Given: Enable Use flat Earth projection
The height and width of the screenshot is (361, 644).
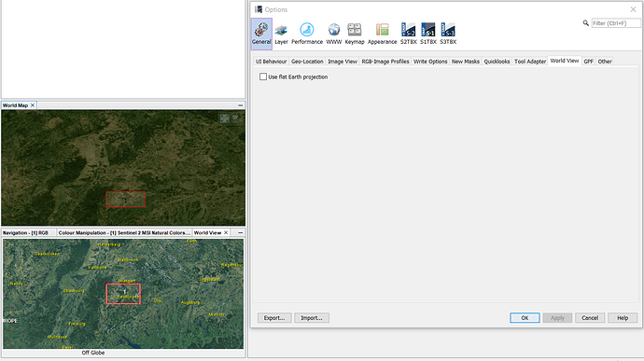Looking at the screenshot, I should [x=263, y=76].
